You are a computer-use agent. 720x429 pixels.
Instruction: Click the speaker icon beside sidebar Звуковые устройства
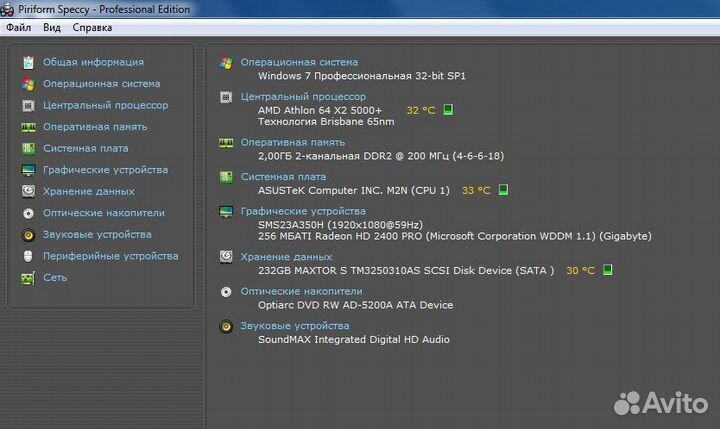(x=28, y=235)
